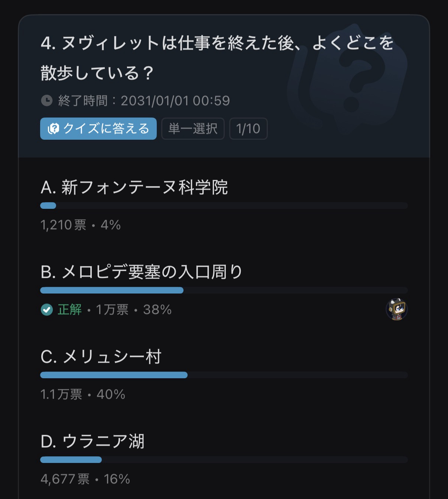Click the question title about ヌヴィレット
Viewport: 448px width, 499px height.
[x=217, y=58]
